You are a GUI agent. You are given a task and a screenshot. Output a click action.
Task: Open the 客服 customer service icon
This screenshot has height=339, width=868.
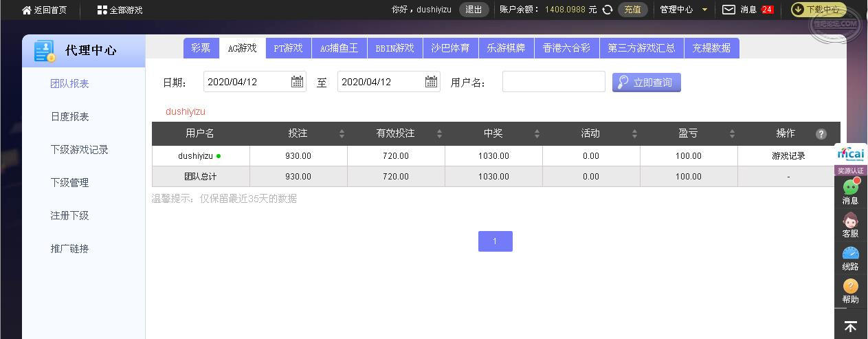(x=851, y=220)
